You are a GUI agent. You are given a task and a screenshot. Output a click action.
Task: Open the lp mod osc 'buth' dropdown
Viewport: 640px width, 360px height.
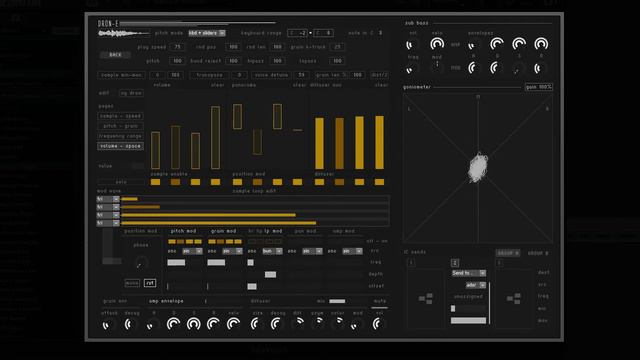tap(272, 251)
